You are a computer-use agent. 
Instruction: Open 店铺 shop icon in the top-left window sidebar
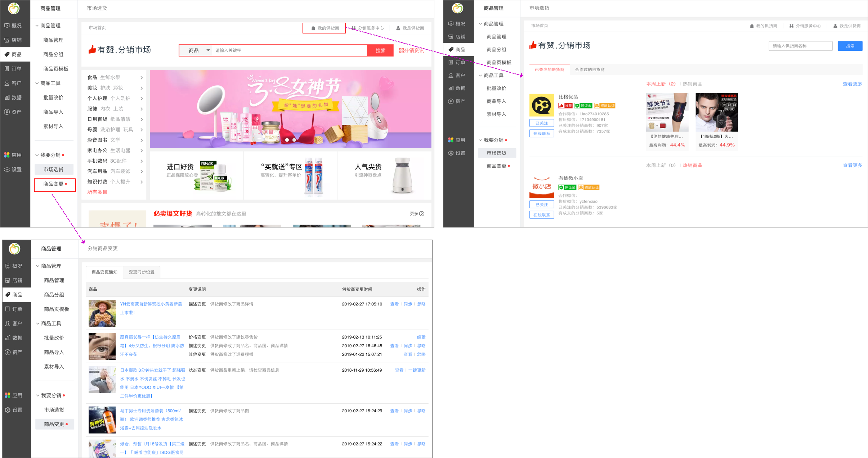click(7, 40)
